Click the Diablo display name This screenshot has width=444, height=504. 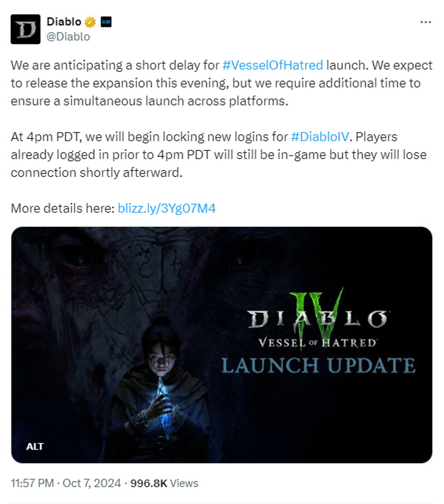(64, 22)
